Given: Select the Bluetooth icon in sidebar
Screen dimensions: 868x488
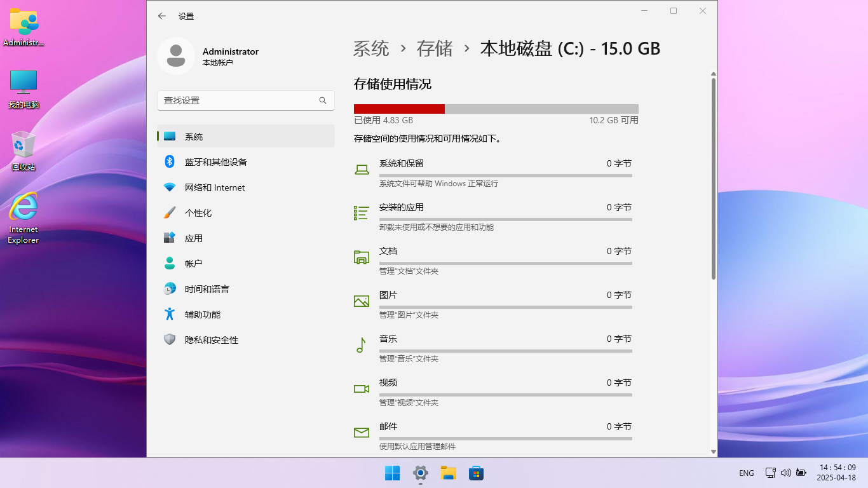Looking at the screenshot, I should [x=170, y=161].
